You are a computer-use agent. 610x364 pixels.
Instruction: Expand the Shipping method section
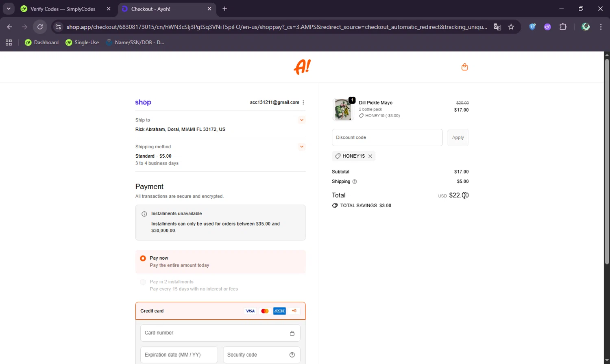point(301,147)
